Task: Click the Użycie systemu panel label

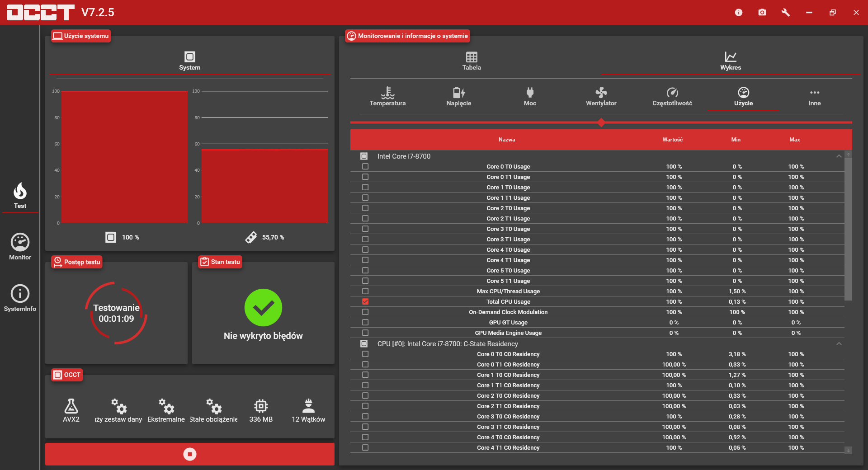Action: [x=81, y=36]
